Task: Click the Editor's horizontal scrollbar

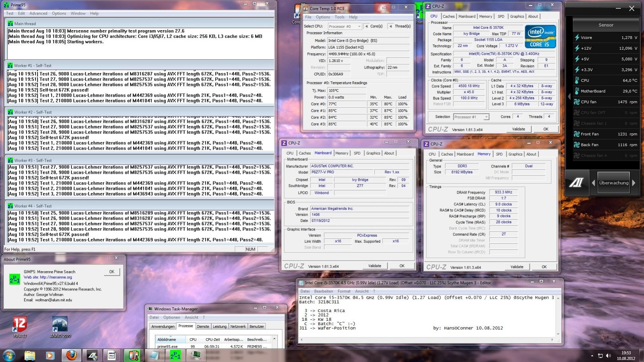Action: [x=427, y=340]
